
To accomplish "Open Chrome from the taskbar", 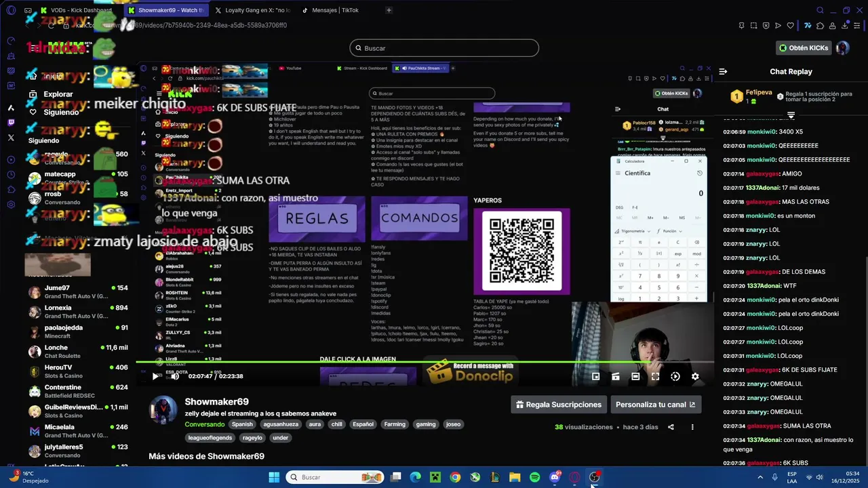I will point(455,477).
